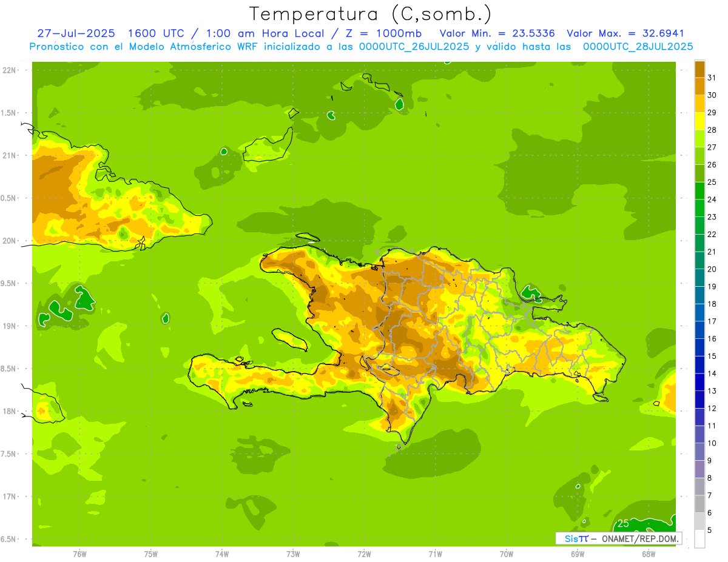Click legend value '23' on colorbar
Image resolution: width=728 pixels, height=562 pixels.
click(712, 217)
